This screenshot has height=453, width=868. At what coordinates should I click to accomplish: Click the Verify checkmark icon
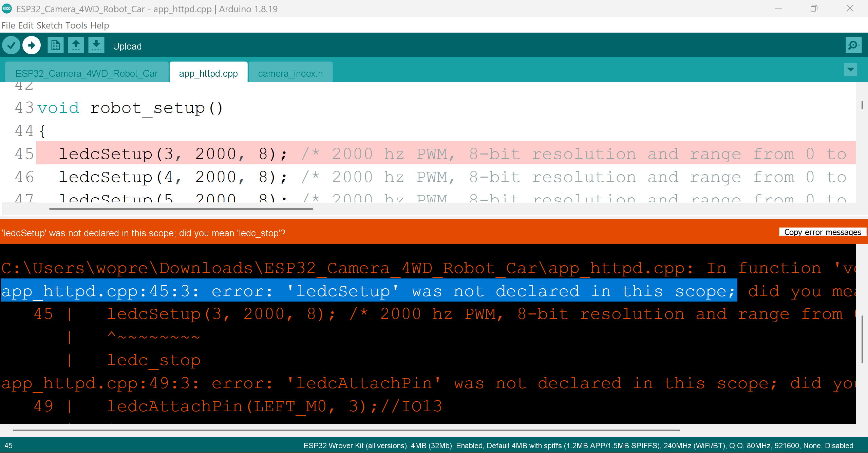11,46
